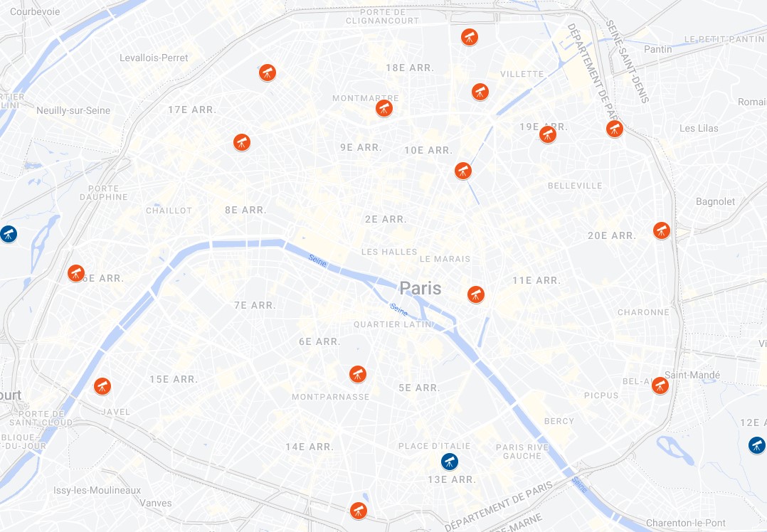Click the Le Marais district label
767x532 pixels.
tap(445, 259)
